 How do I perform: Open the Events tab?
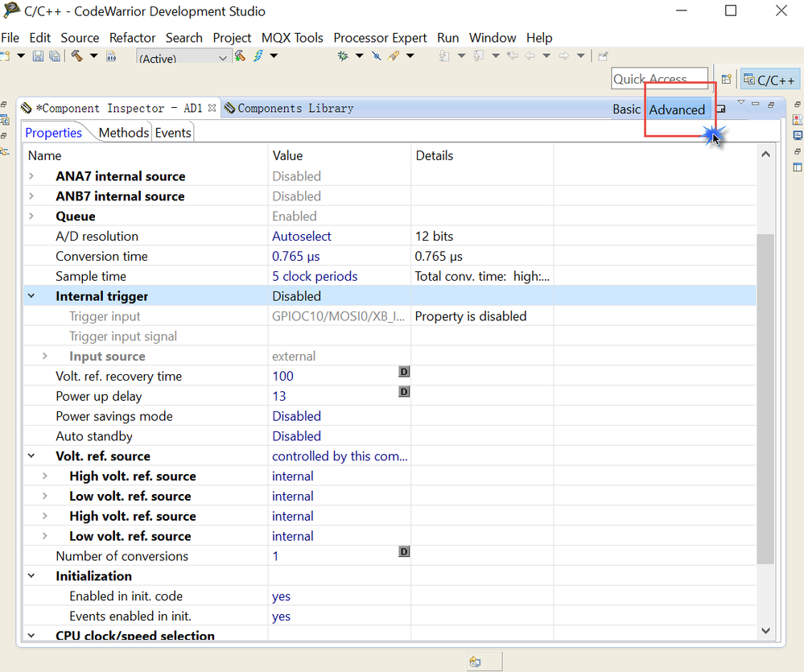(x=173, y=133)
